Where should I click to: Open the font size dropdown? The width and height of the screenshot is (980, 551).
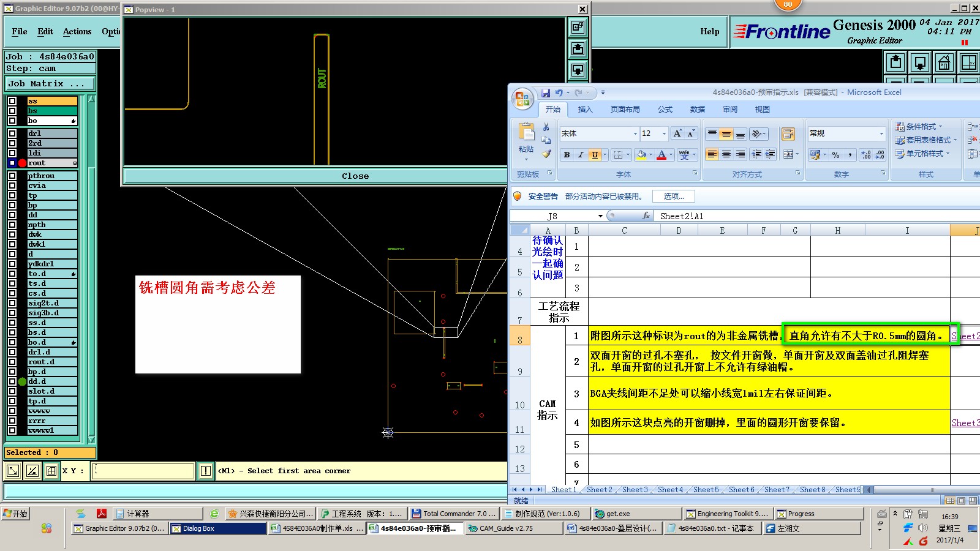(x=664, y=133)
